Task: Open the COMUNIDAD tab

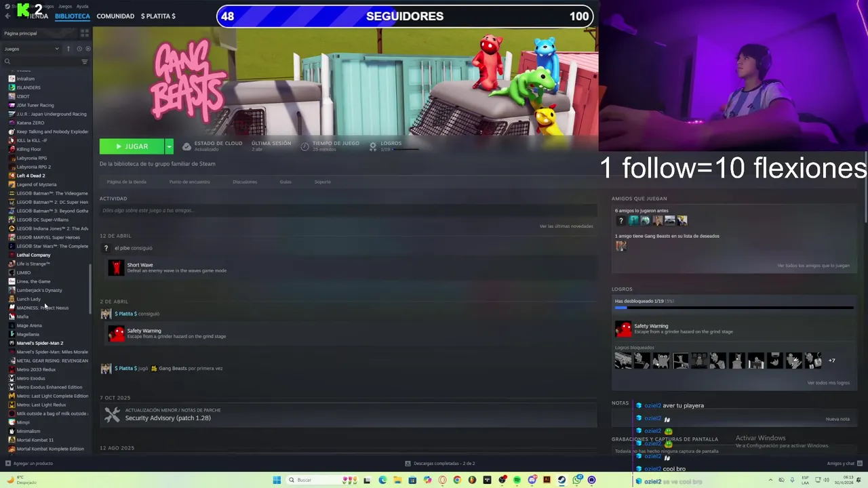Action: pyautogui.click(x=115, y=16)
